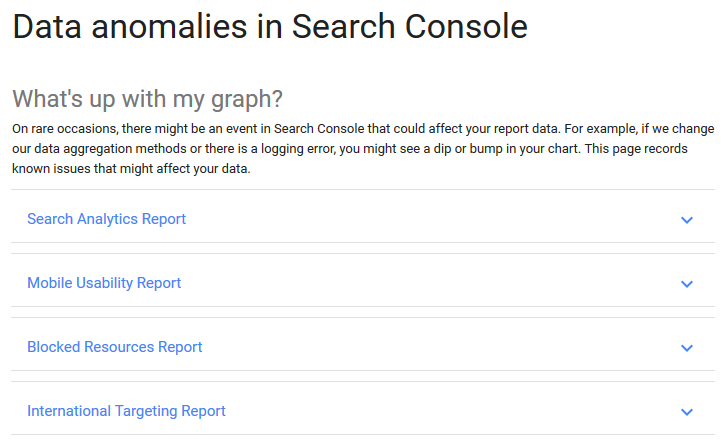Click the Blocked Resources Report chevron arrow
Screen dimensions: 724x447
[x=687, y=348]
